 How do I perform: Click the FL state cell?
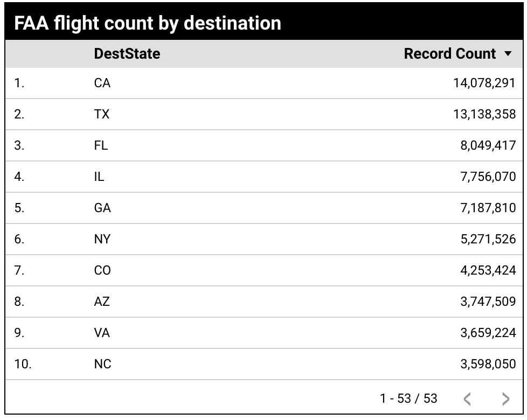(x=101, y=145)
